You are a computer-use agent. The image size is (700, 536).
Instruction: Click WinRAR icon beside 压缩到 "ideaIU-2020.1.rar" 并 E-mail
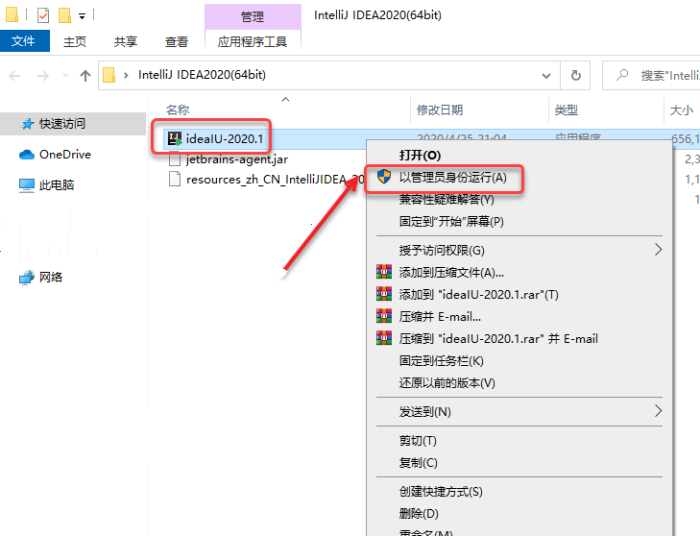(384, 338)
